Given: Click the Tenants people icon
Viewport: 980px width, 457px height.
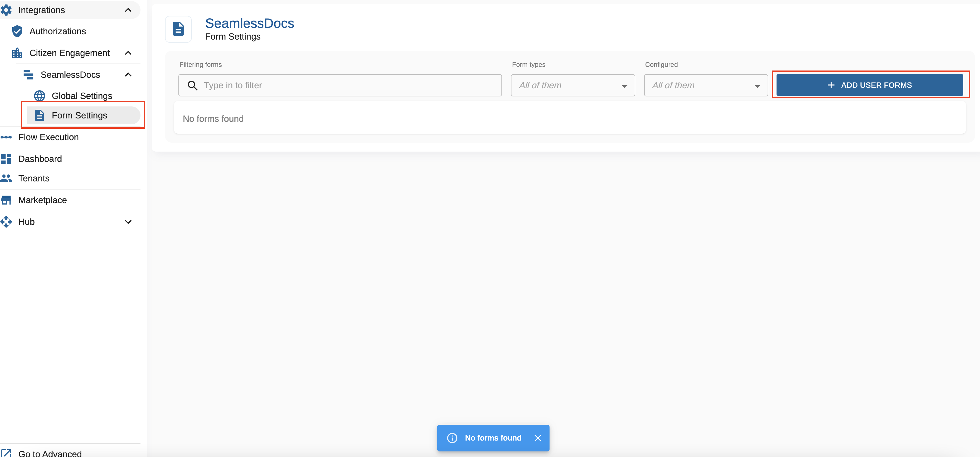Looking at the screenshot, I should click(x=6, y=178).
